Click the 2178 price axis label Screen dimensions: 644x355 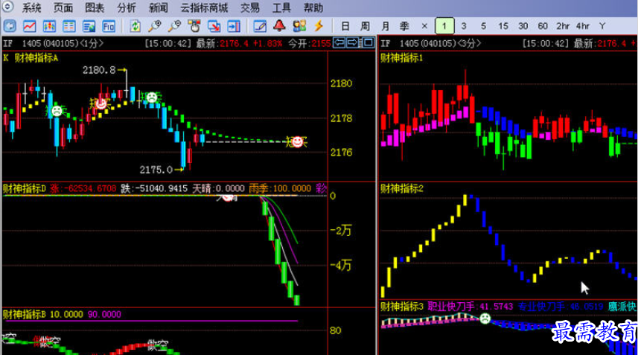pos(341,118)
